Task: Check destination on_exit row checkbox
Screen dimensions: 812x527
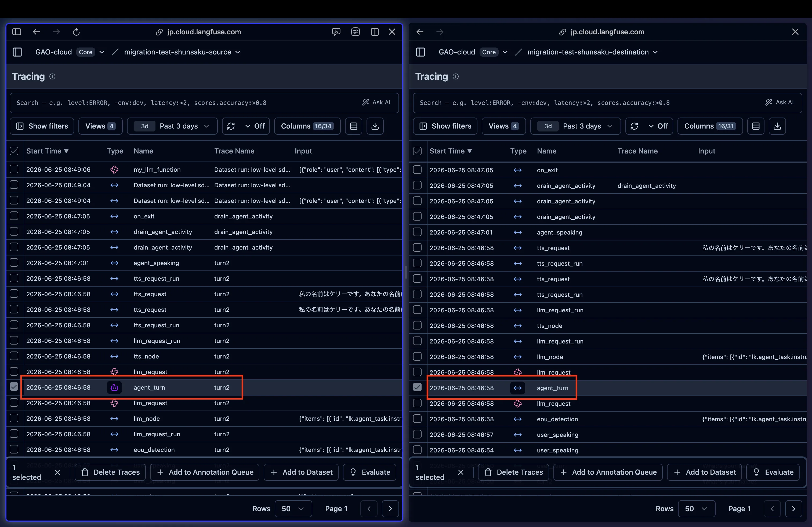Action: tap(417, 169)
